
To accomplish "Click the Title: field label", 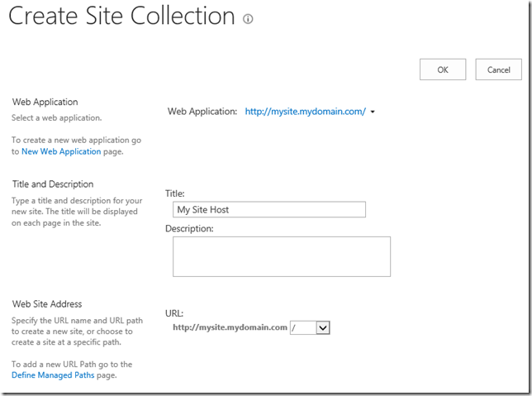I will (174, 193).
